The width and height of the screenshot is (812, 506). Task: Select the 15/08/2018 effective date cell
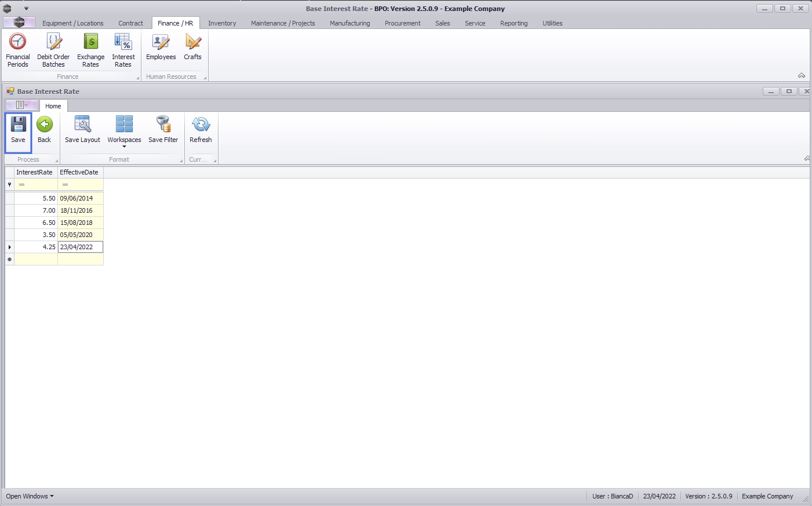click(x=81, y=223)
